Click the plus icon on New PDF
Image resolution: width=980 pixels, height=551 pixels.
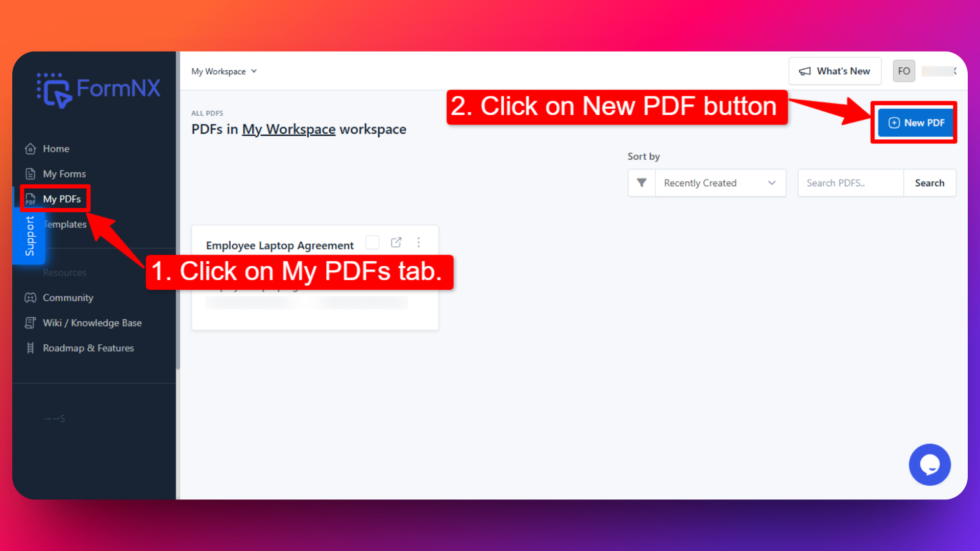[894, 122]
